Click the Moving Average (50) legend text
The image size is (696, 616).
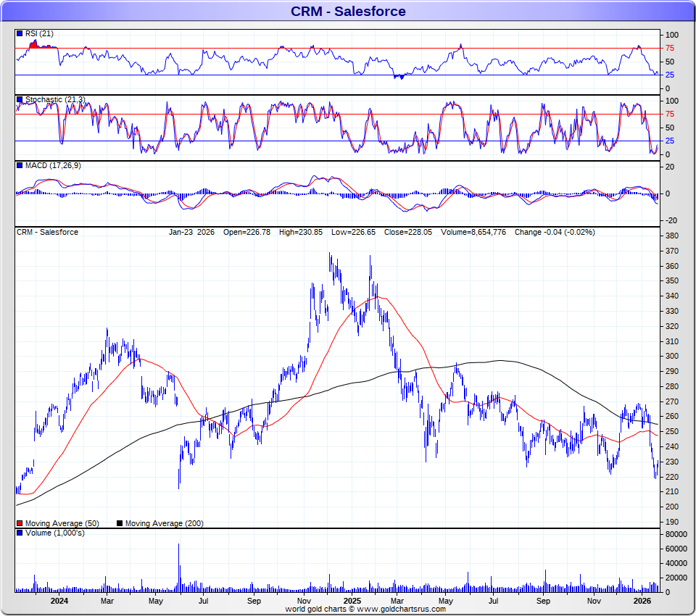click(x=62, y=523)
